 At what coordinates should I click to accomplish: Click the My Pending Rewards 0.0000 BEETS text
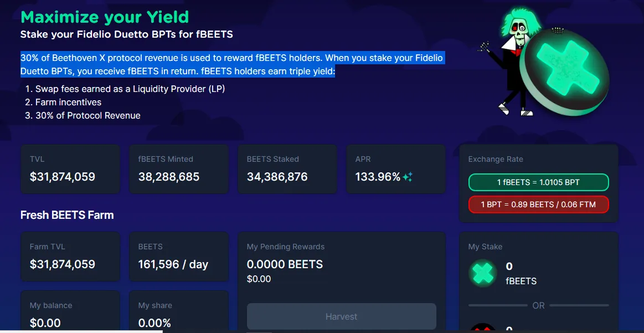tap(285, 264)
